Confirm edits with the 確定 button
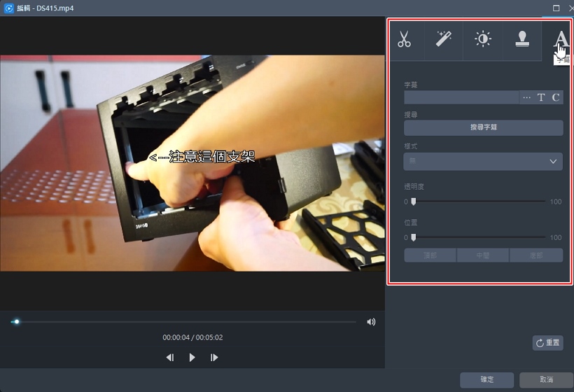Image resolution: width=574 pixels, height=392 pixels. click(486, 379)
